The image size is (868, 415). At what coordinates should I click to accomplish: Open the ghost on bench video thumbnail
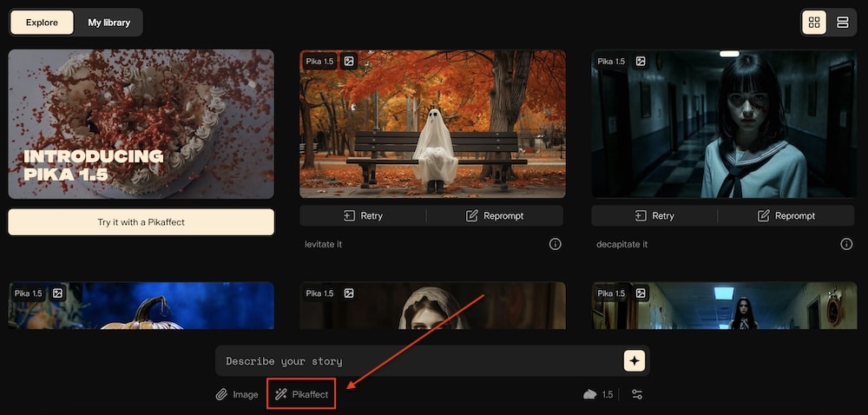[x=432, y=124]
